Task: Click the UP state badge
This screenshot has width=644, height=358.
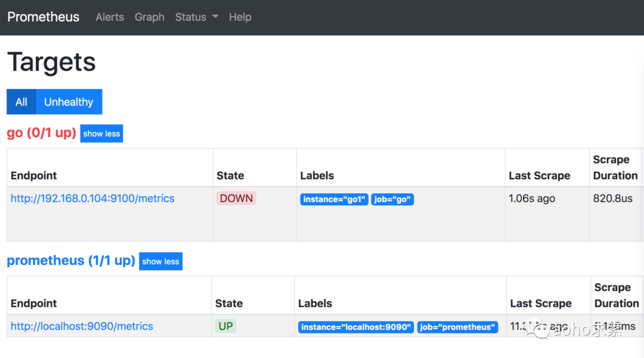Action: 226,326
